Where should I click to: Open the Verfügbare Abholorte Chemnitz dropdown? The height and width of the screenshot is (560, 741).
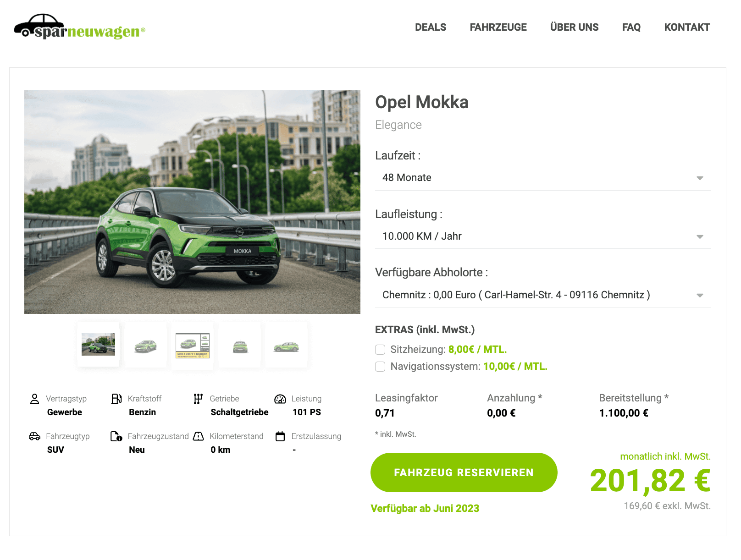tap(543, 295)
